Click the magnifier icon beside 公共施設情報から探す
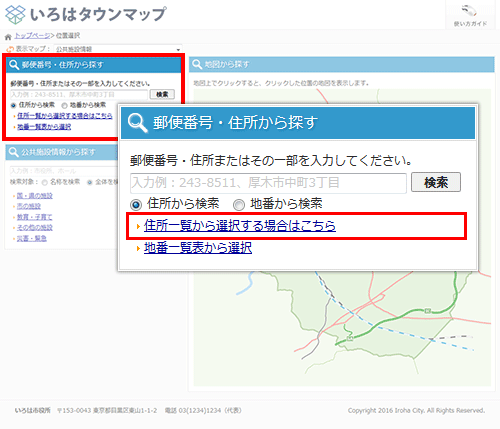 (13, 152)
